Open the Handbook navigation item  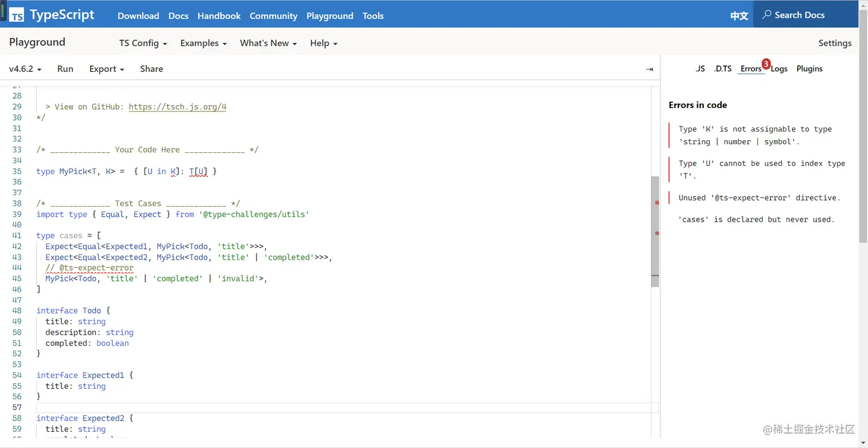tap(219, 16)
